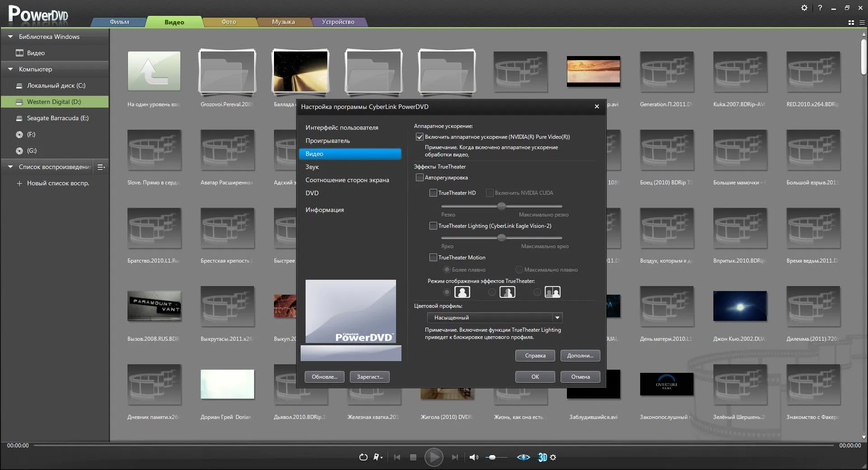The height and width of the screenshot is (470, 868).
Task: Open the bookmark menu icon in playback bar
Action: [x=377, y=457]
